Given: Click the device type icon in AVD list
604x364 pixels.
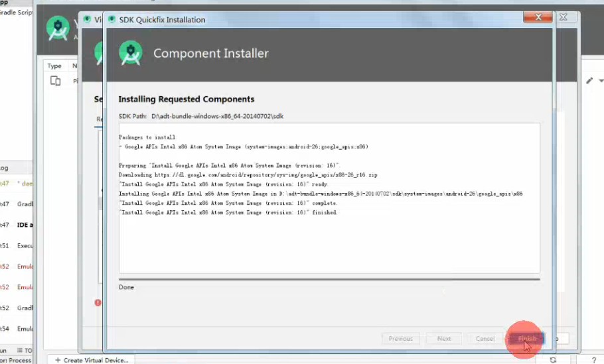Looking at the screenshot, I should [56, 81].
